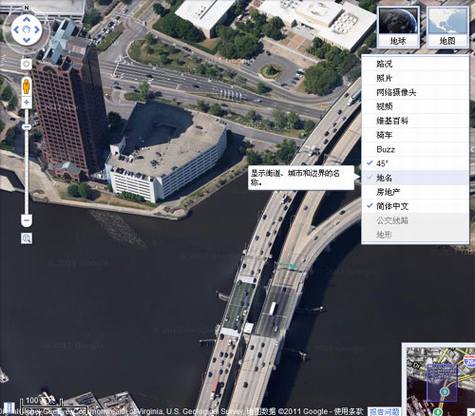Turn on the 维基百科 layer
Image resolution: width=475 pixels, height=416 pixels.
coord(415,121)
